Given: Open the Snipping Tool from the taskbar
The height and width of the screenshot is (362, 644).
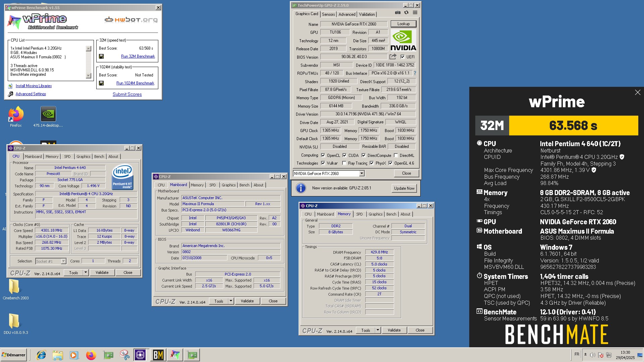Looking at the screenshot, I should [124, 355].
